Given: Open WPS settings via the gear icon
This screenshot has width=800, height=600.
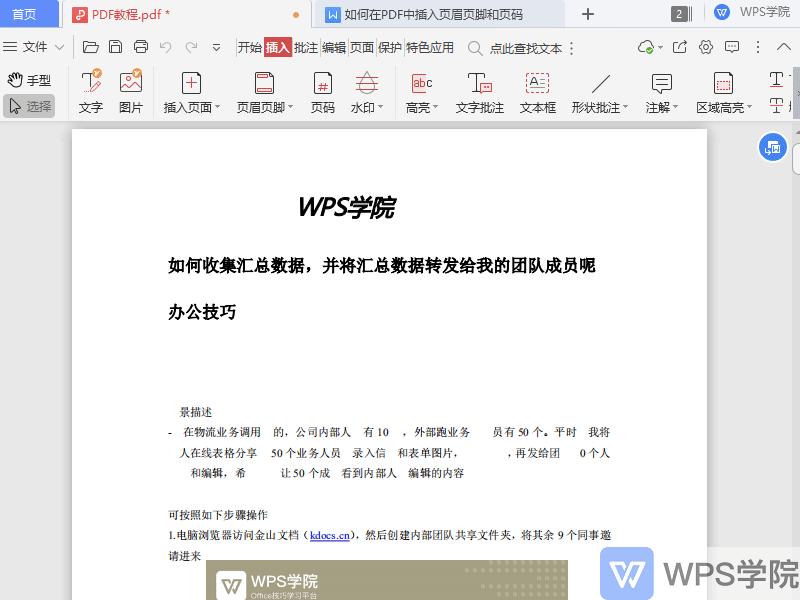Looking at the screenshot, I should [x=705, y=47].
